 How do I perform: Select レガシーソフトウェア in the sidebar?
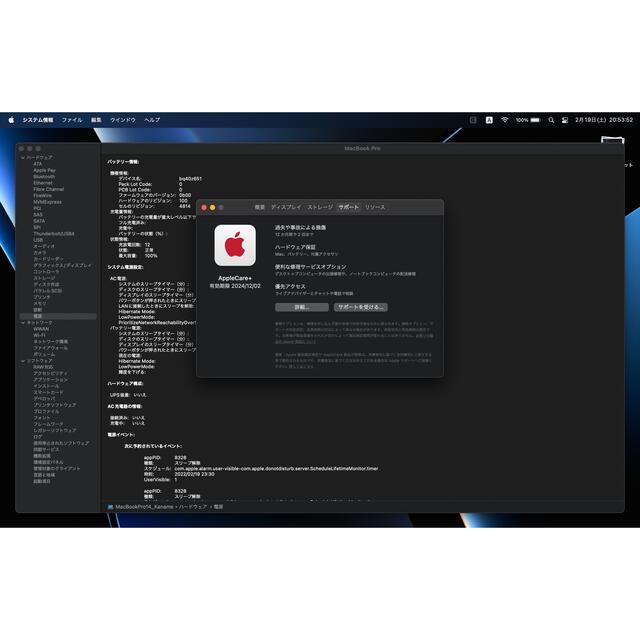(x=55, y=430)
